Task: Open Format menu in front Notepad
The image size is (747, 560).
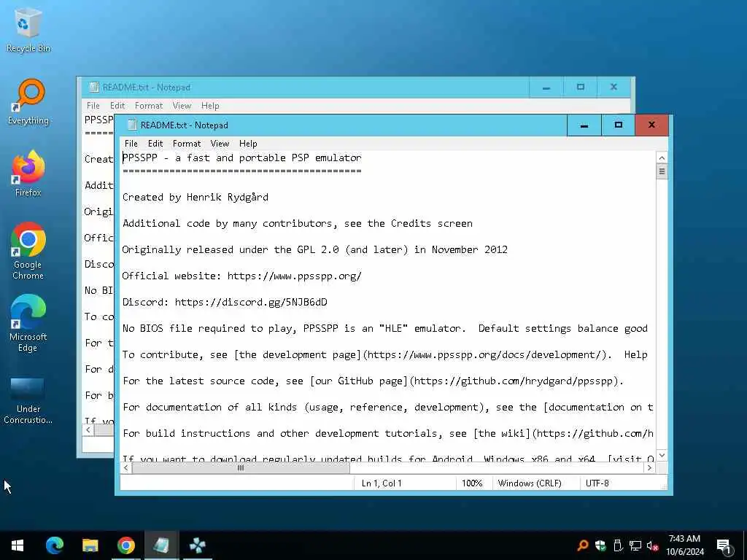Action: (187, 144)
